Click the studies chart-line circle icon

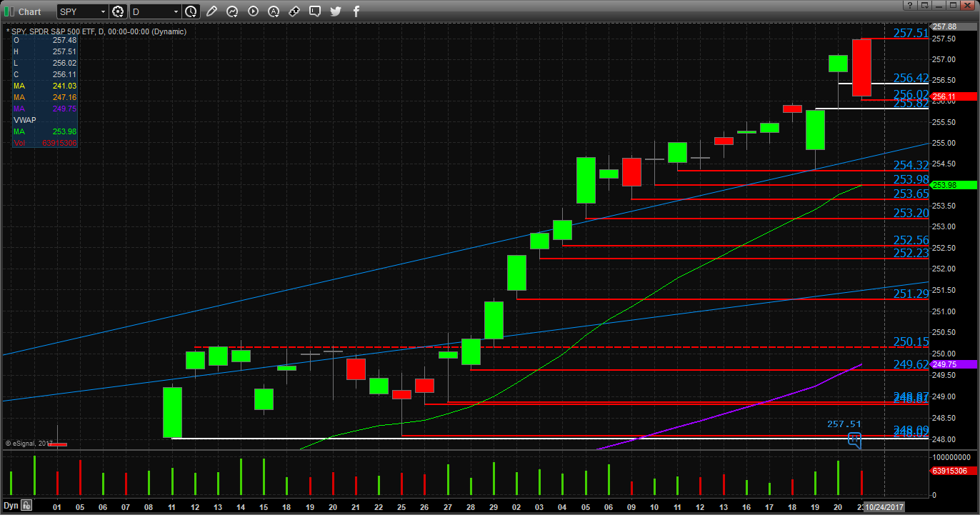coord(232,11)
